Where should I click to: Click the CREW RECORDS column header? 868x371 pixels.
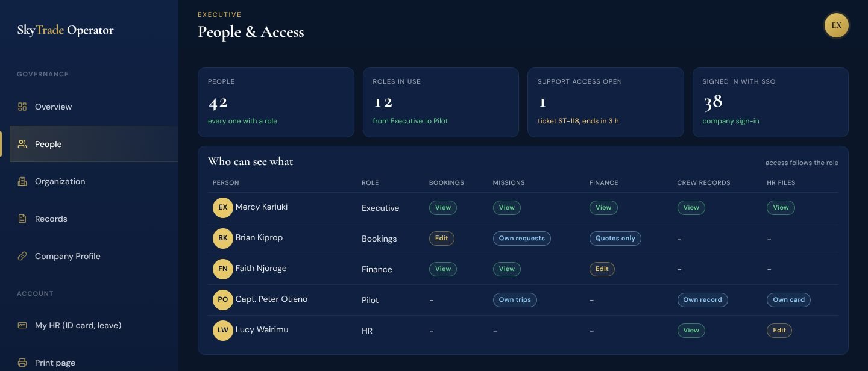[703, 182]
